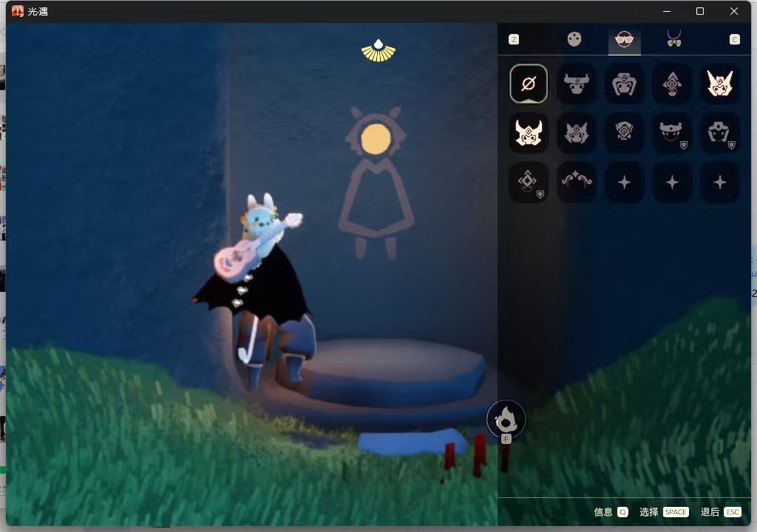
Task: Maximize the 光遇 window
Action: click(700, 11)
